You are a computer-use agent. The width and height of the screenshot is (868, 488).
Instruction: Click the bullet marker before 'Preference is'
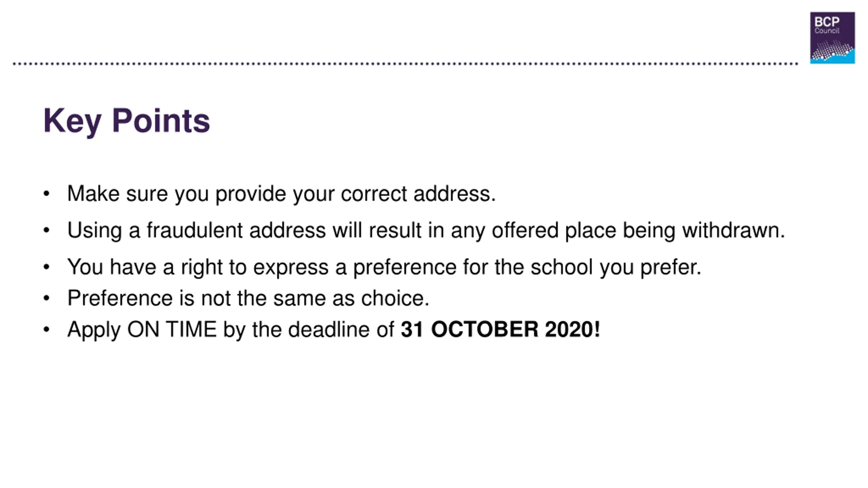46,298
